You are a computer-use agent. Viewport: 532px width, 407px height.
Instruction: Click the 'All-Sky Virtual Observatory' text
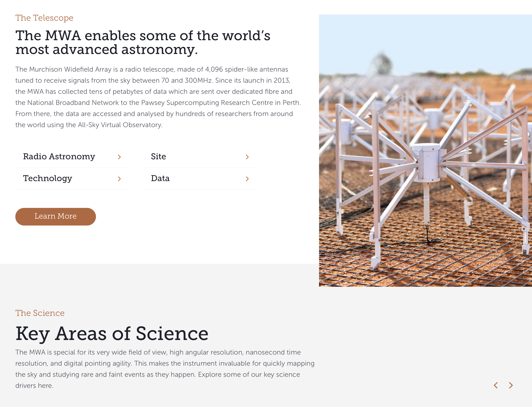[x=120, y=125]
